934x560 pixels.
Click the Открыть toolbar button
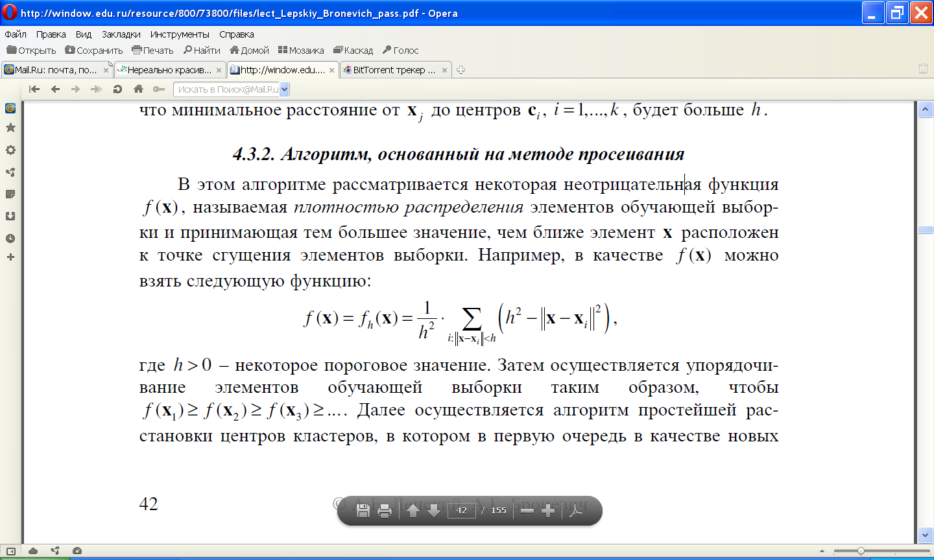click(x=31, y=50)
